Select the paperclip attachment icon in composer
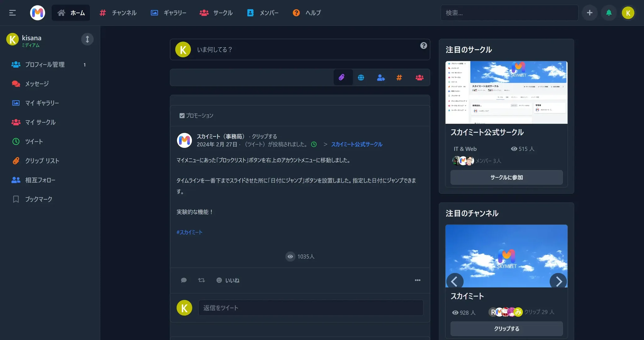Image resolution: width=644 pixels, height=340 pixels. 342,77
